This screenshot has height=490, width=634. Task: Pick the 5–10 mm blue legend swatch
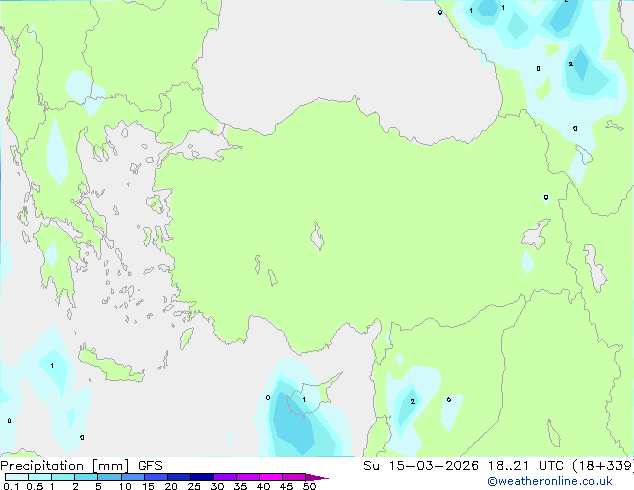[x=109, y=477]
